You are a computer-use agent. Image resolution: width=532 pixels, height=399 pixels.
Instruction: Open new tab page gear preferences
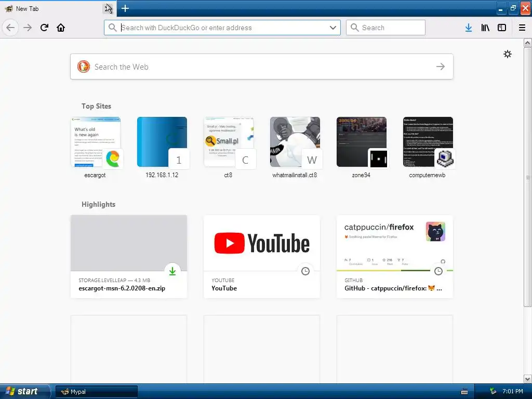[507, 54]
